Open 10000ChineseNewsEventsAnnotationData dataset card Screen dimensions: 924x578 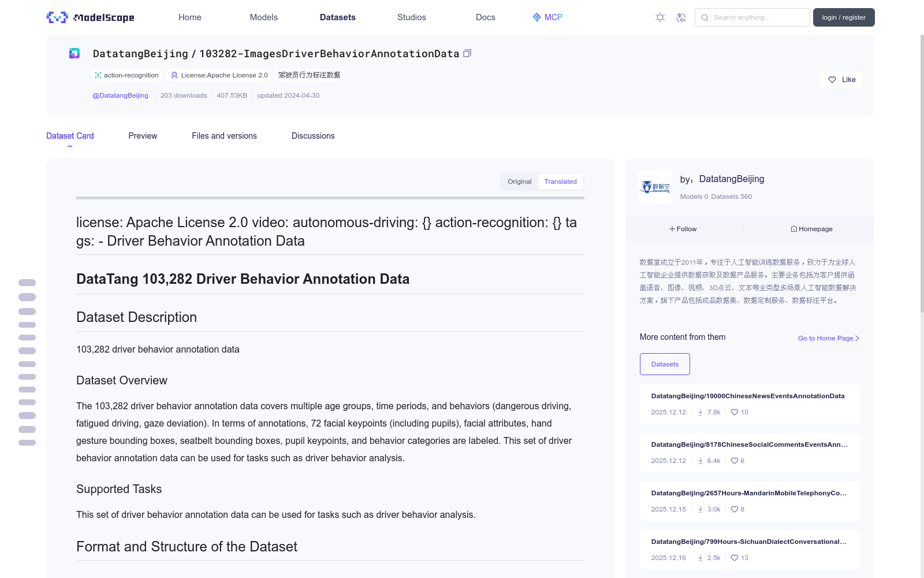coord(750,404)
